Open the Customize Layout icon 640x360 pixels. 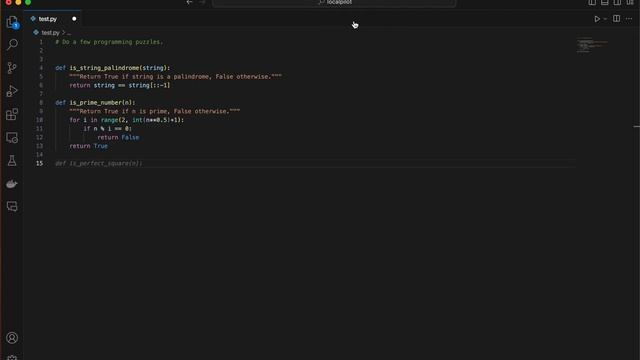pyautogui.click(x=630, y=2)
